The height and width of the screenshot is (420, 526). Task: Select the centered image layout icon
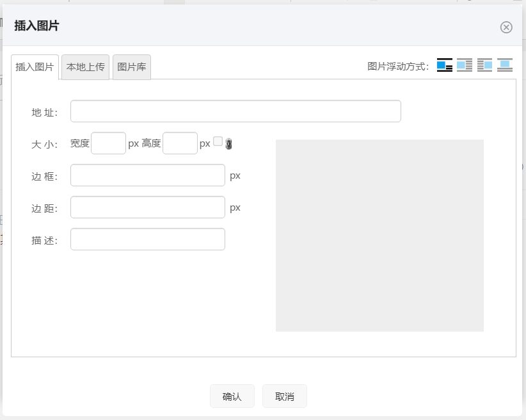tap(505, 65)
